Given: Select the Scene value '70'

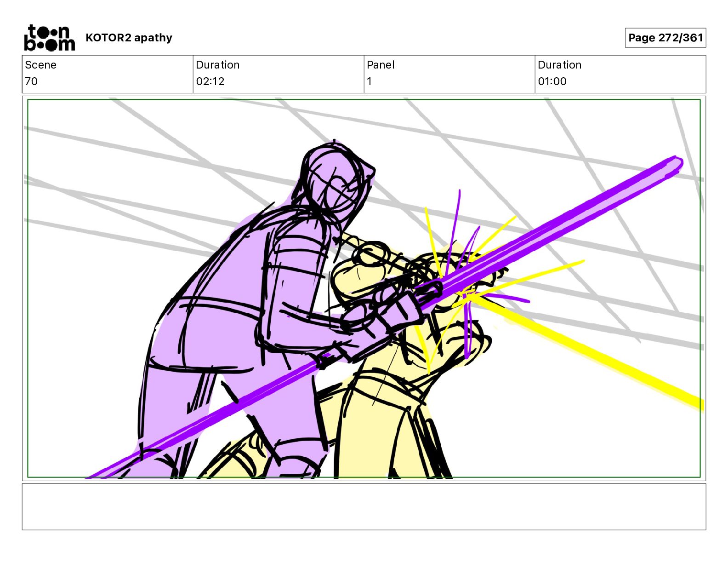Looking at the screenshot, I should 31,81.
